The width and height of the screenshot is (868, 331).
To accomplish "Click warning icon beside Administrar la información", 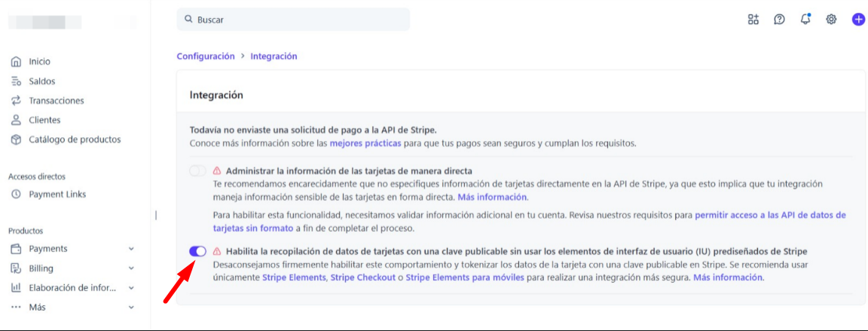I will 217,170.
